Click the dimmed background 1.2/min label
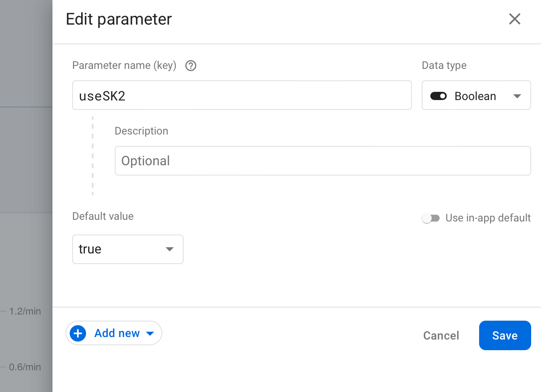 (25, 311)
